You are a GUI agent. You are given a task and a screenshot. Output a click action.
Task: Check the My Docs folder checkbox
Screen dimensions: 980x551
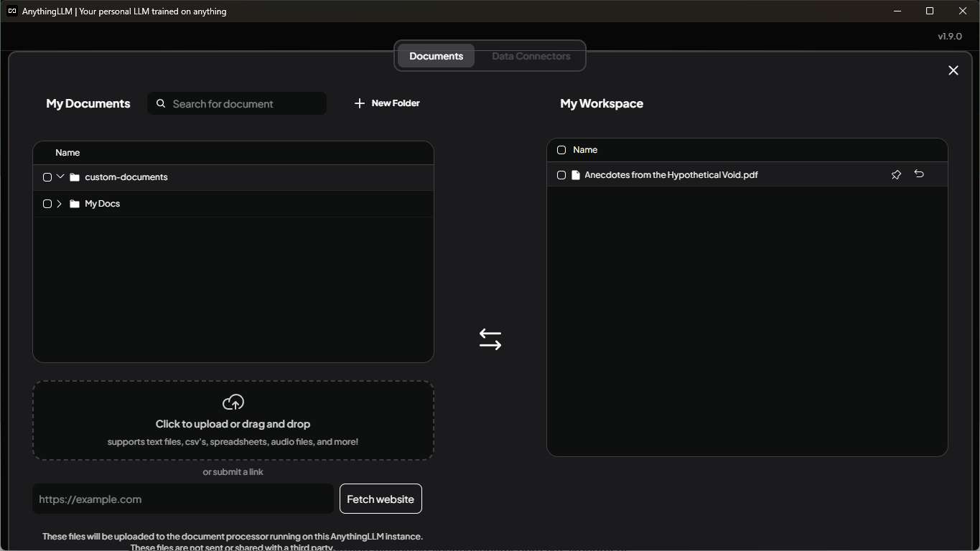coord(47,204)
